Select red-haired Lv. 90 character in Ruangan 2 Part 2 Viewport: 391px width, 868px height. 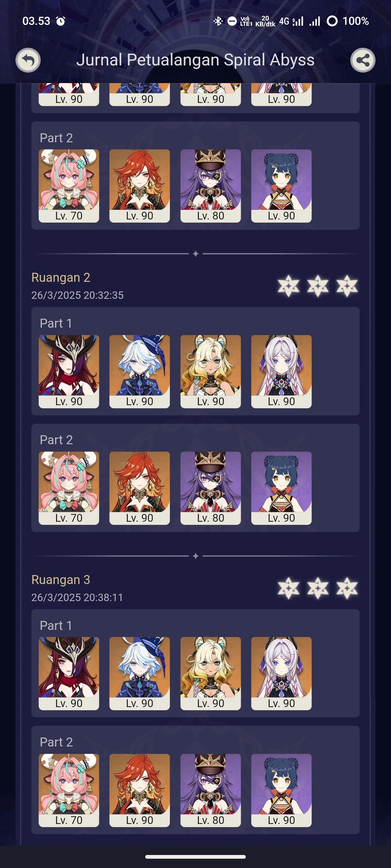(140, 488)
